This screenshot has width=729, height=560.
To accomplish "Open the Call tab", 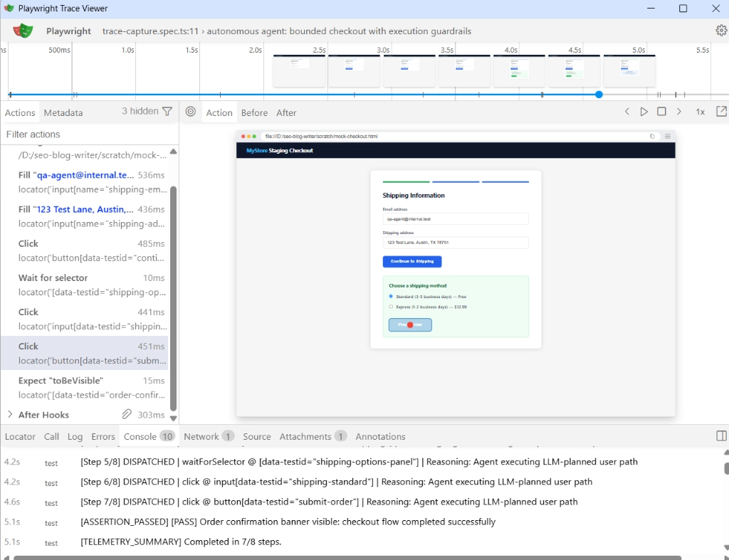I will coord(51,436).
